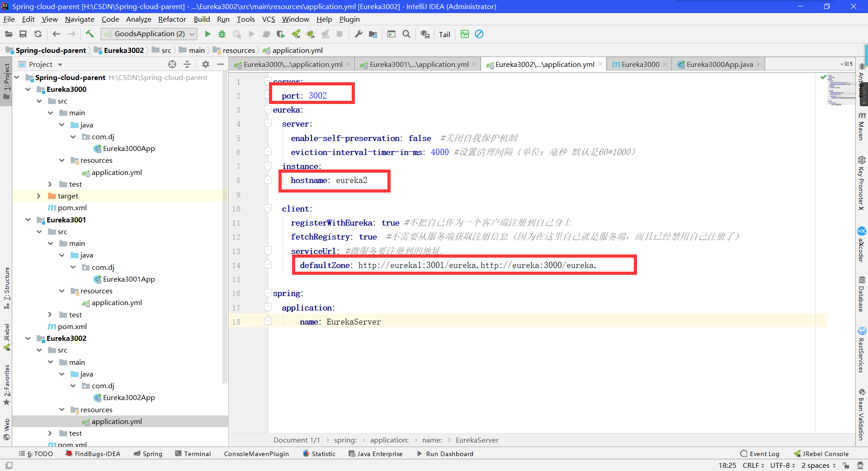Viewport: 868px width, 471px height.
Task: Toggle fold marker on spring line 16
Action: pos(268,293)
